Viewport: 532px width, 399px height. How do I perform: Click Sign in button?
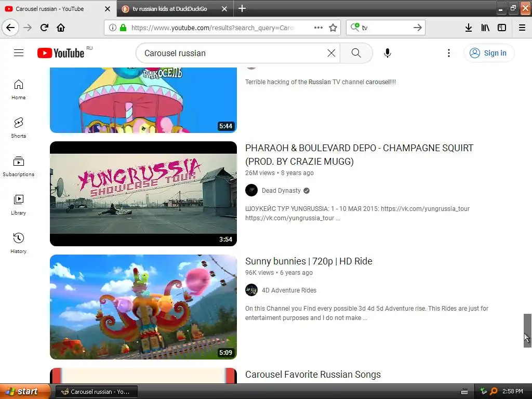point(488,53)
